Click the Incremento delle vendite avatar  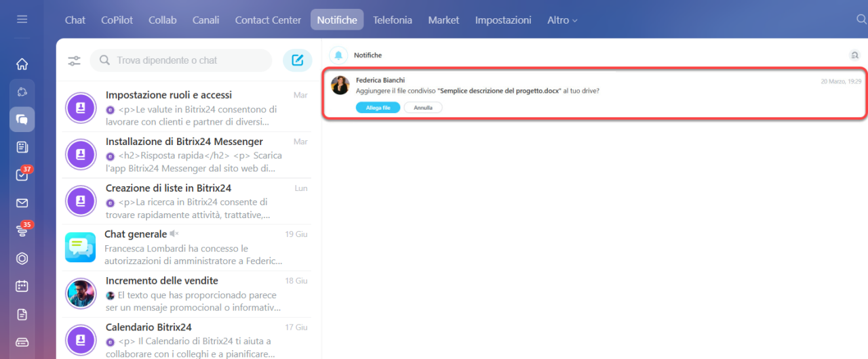click(81, 293)
